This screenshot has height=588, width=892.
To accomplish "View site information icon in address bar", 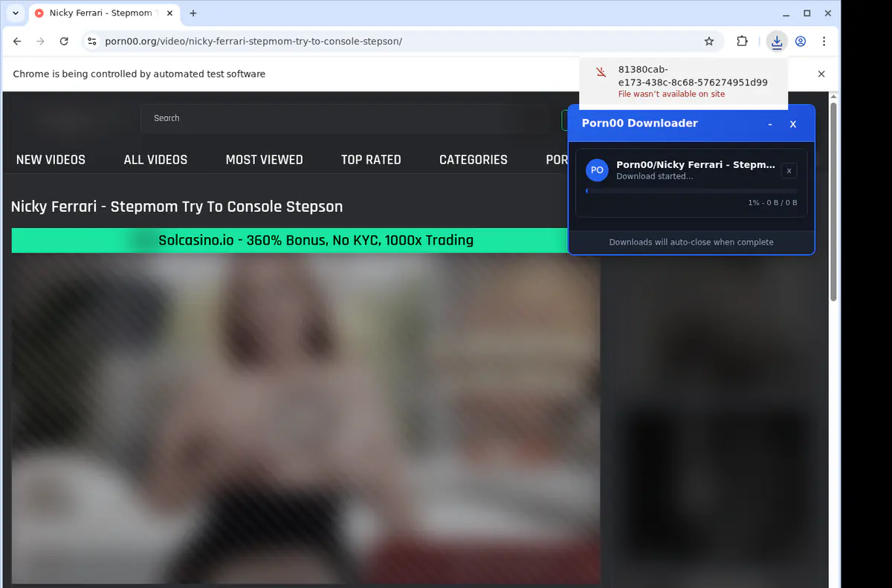I will [92, 42].
